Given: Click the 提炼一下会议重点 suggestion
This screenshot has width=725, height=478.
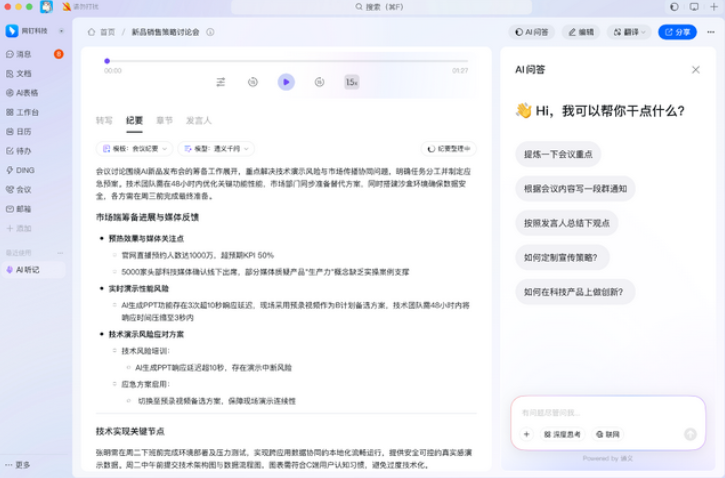Looking at the screenshot, I should (x=558, y=154).
